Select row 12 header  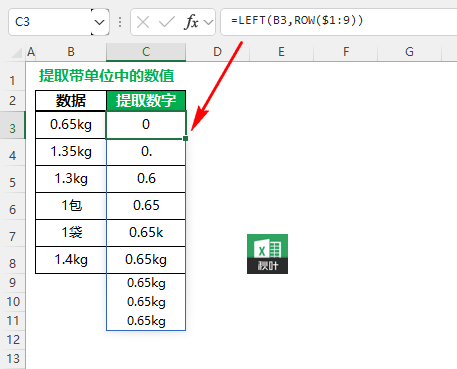[13, 340]
